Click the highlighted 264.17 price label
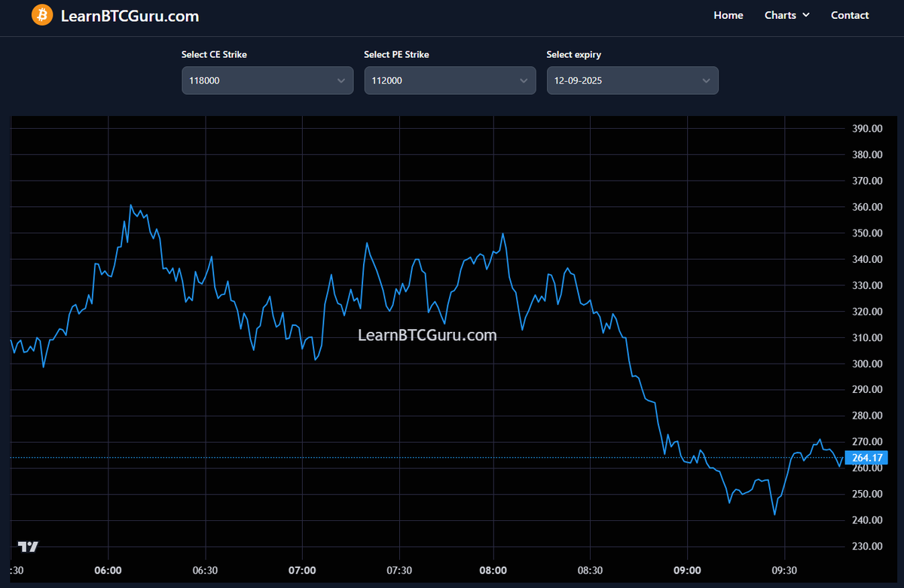The width and height of the screenshot is (904, 588). click(x=866, y=457)
